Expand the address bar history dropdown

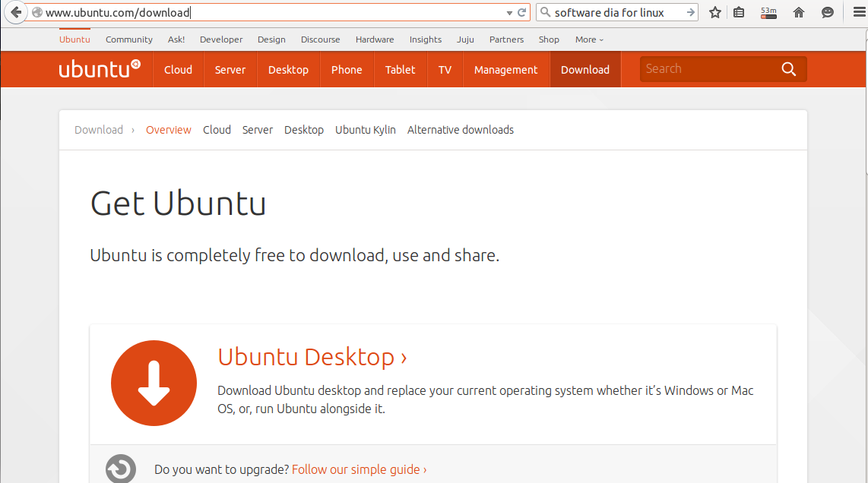(x=509, y=12)
